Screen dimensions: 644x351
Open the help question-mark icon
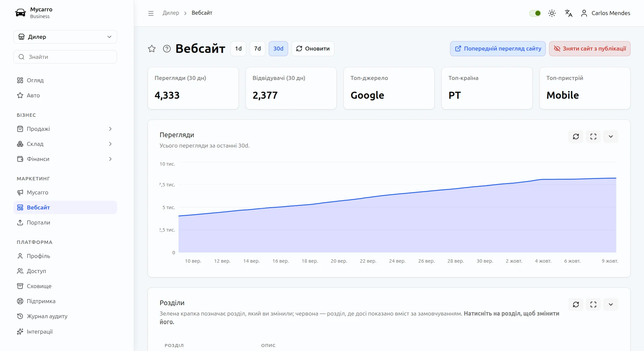click(167, 49)
